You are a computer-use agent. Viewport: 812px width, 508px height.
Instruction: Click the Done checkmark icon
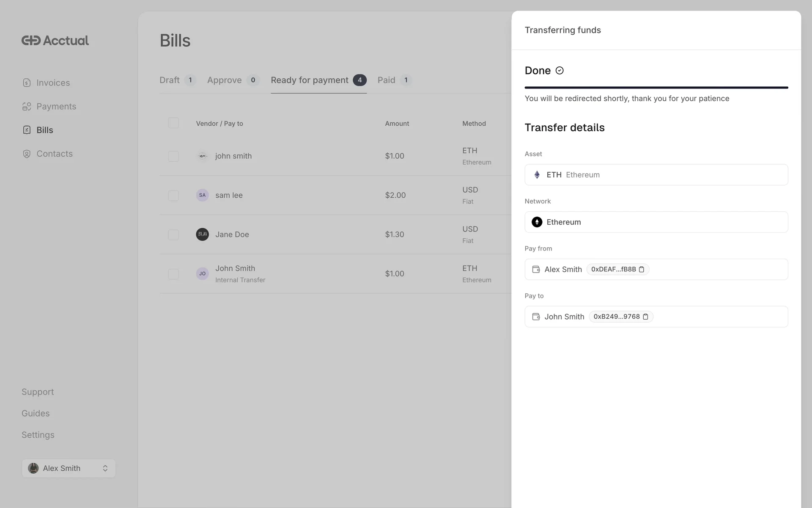pyautogui.click(x=560, y=71)
